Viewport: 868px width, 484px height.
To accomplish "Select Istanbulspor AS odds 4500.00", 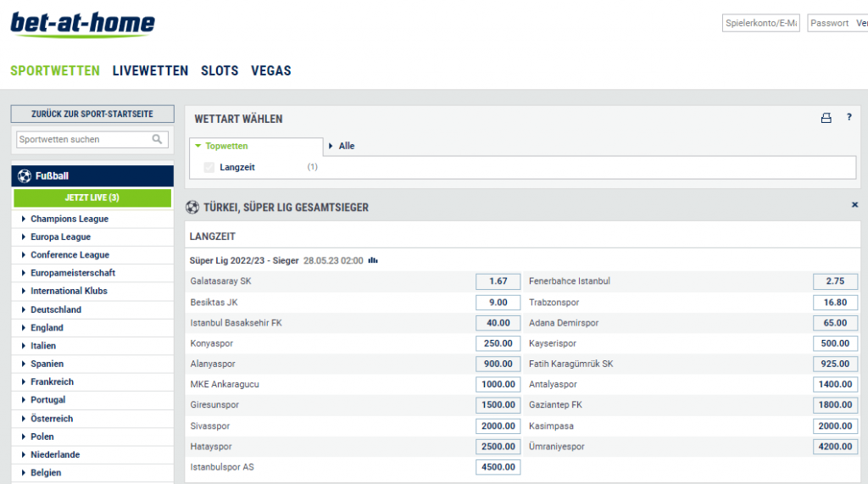I will tap(498, 467).
